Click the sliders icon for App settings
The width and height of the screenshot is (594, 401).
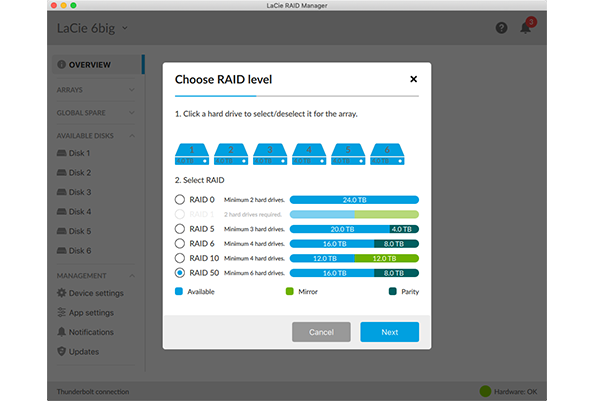click(x=61, y=312)
